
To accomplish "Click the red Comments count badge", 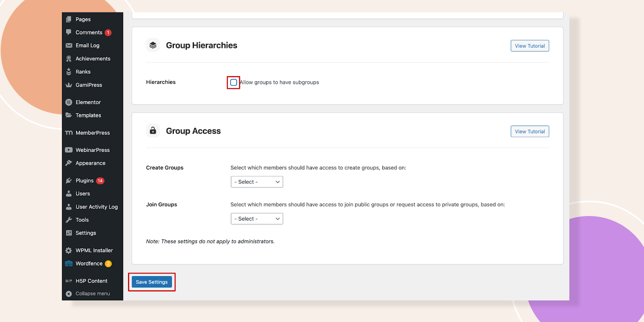I will click(x=108, y=33).
